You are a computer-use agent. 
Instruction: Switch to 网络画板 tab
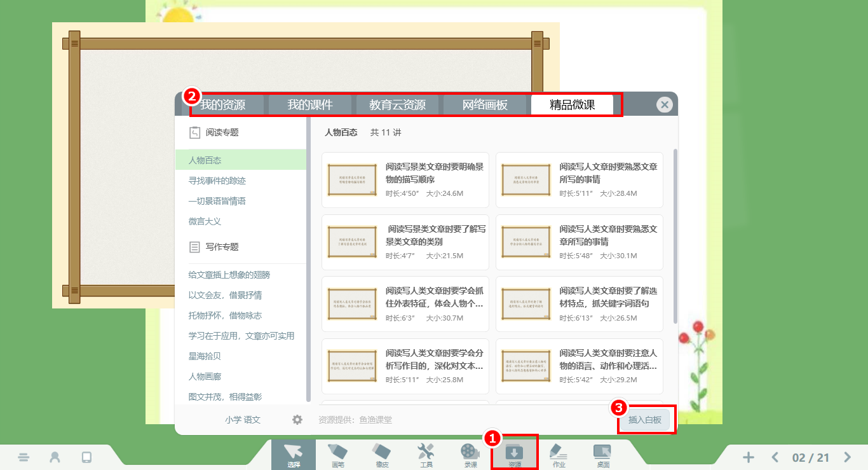(485, 105)
